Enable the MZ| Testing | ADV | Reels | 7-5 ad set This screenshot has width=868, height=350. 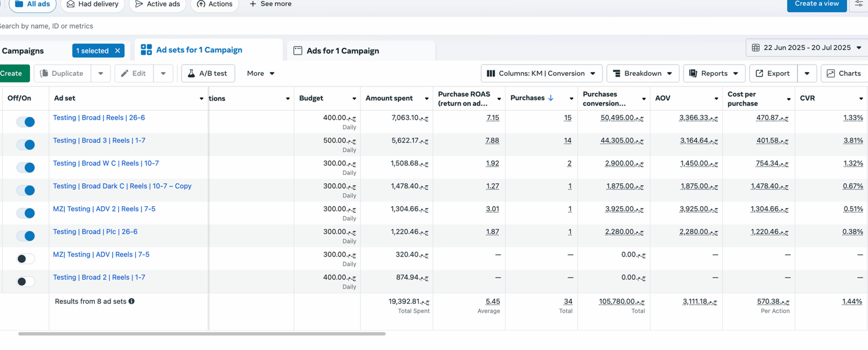26,259
